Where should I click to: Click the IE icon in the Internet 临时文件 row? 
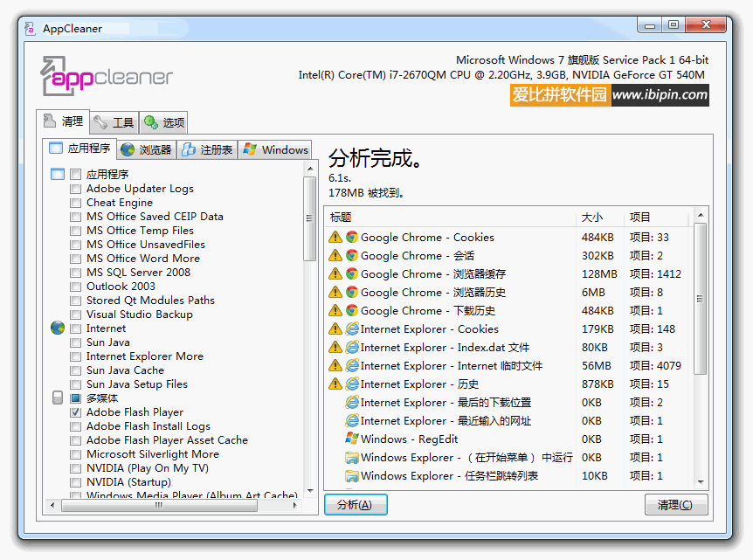point(352,365)
